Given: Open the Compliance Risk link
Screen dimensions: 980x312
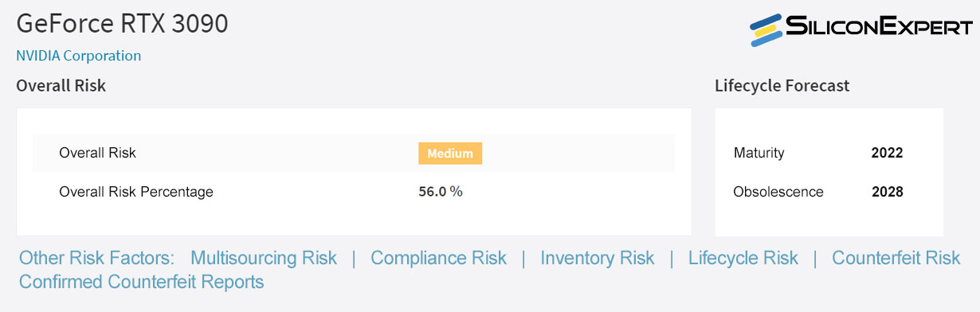Looking at the screenshot, I should [438, 258].
